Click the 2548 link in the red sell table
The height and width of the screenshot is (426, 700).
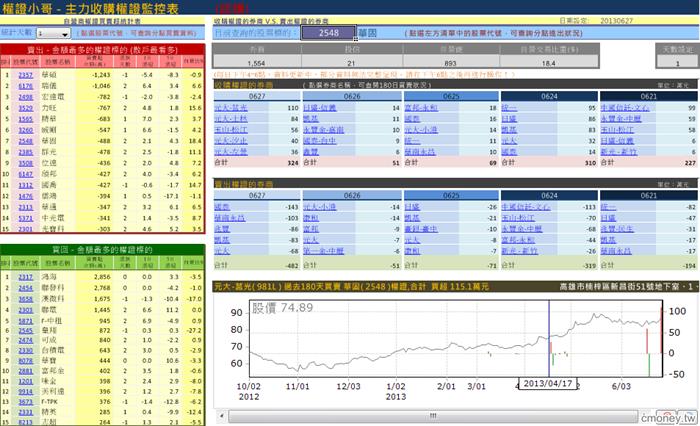(25, 141)
